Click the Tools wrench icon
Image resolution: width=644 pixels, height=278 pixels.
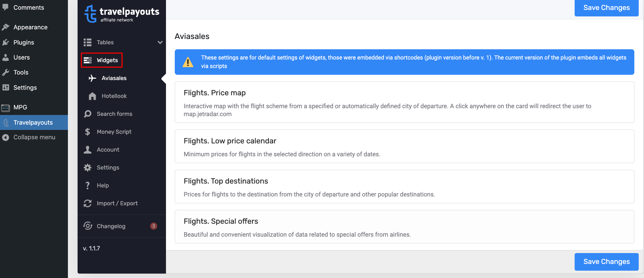(x=6, y=72)
